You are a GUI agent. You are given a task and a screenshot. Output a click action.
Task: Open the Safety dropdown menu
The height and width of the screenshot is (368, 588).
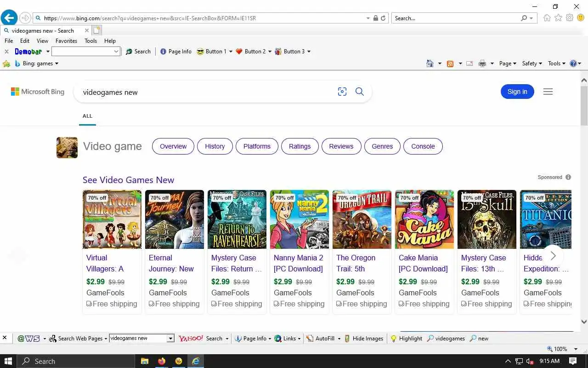(532, 63)
